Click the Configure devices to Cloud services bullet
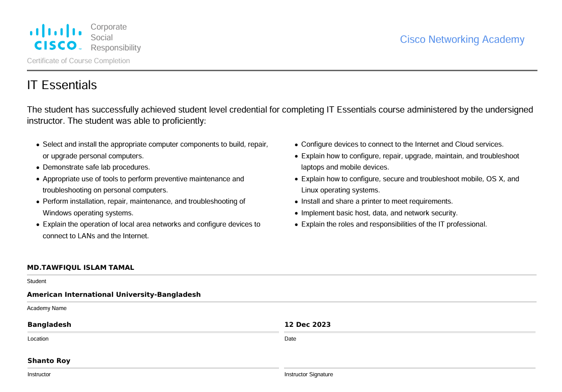This screenshot has width=562, height=392. 402,145
